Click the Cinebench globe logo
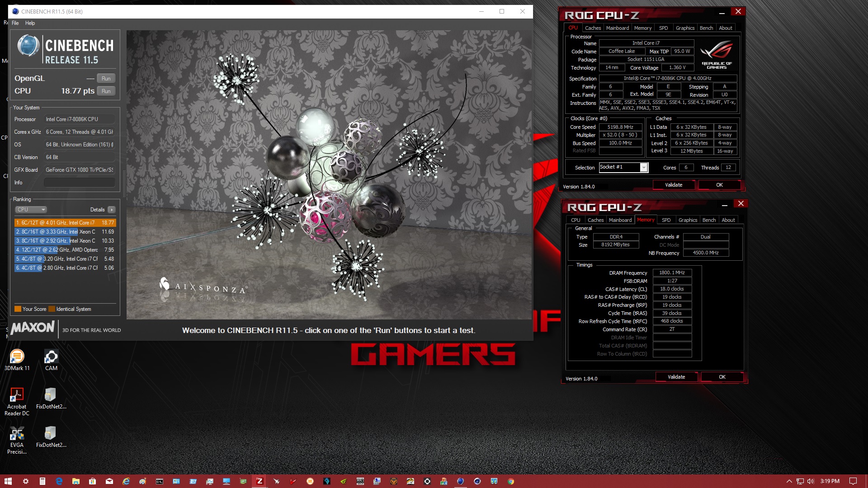The width and height of the screenshot is (868, 488). pos(28,46)
